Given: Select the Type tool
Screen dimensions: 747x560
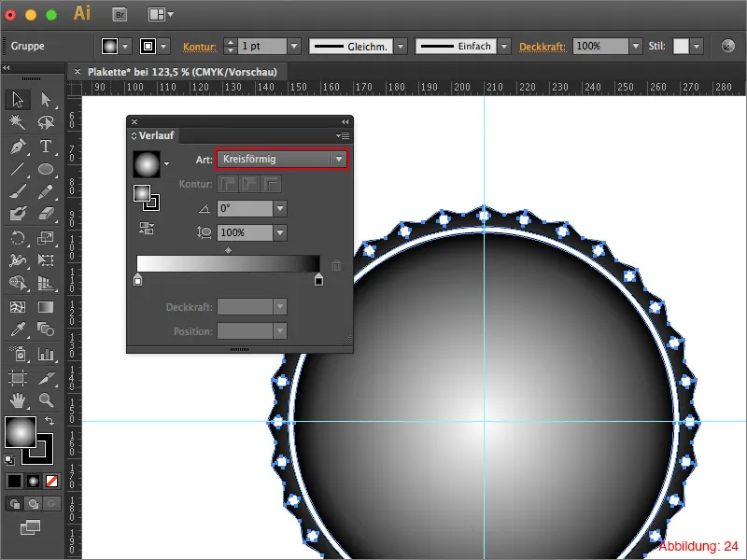Looking at the screenshot, I should (46, 146).
